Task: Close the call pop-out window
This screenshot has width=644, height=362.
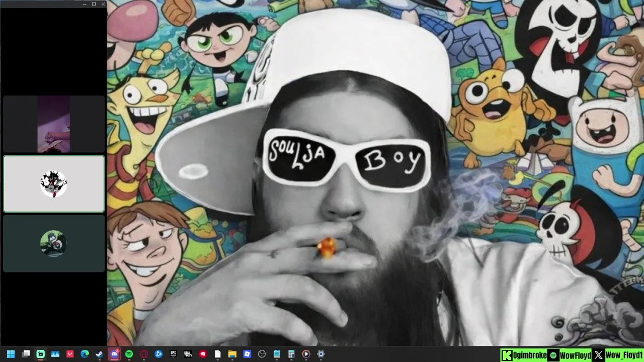Action: (103, 4)
